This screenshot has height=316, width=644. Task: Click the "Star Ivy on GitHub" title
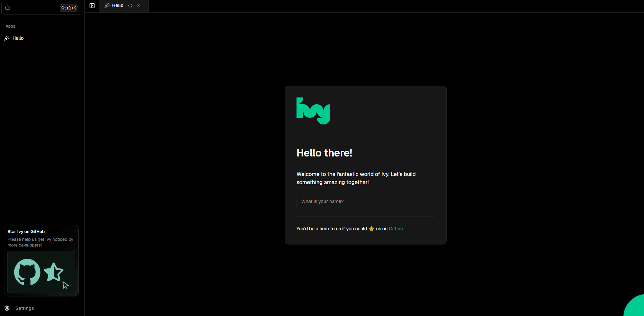(26, 232)
